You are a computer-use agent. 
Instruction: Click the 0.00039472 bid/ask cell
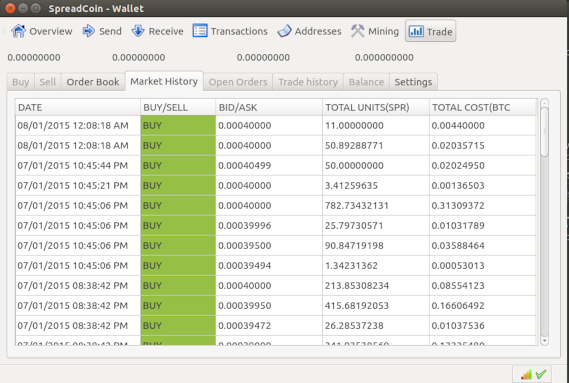[269, 325]
